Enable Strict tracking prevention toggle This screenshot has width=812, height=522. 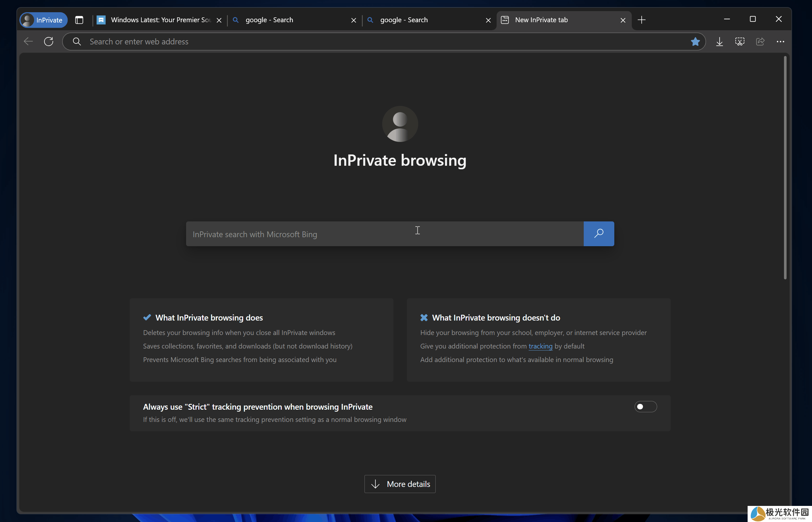coord(645,406)
